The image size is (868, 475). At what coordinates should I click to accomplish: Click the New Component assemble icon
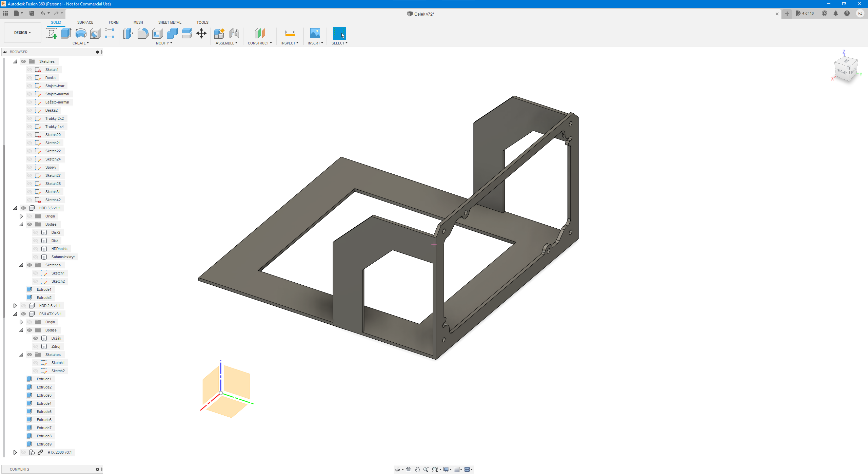point(219,33)
